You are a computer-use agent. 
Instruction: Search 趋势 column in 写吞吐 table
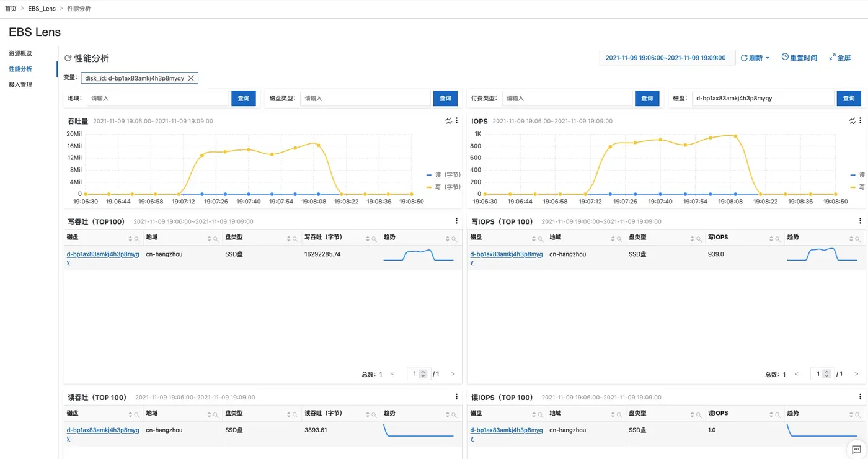point(454,239)
